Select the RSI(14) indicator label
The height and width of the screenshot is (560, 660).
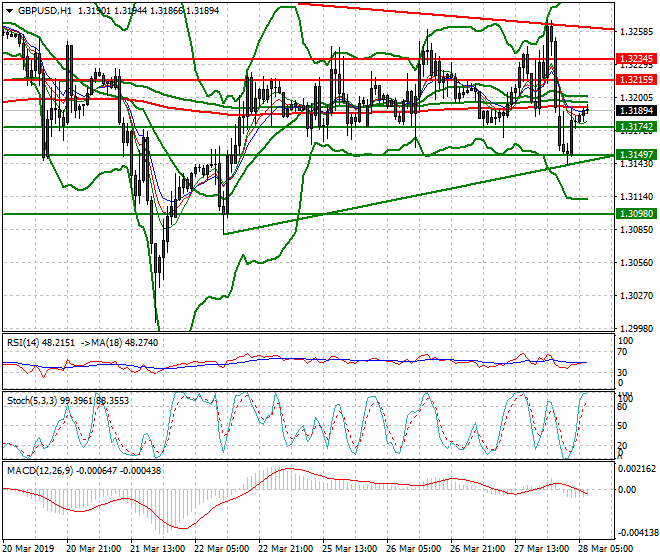pyautogui.click(x=23, y=343)
